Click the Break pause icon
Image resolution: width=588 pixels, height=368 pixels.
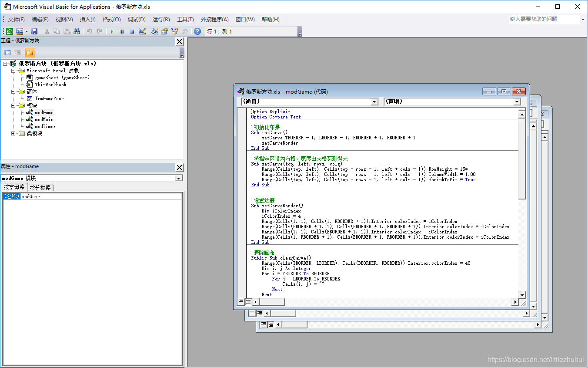coord(122,31)
